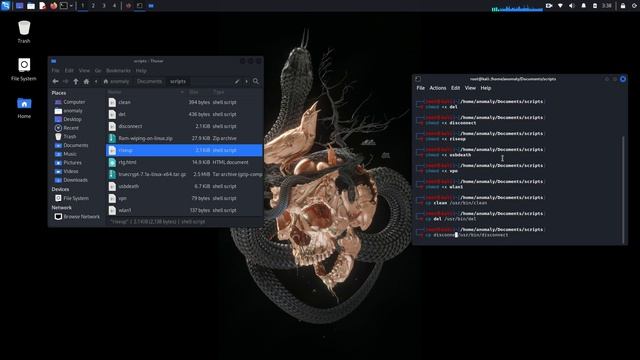Open the Home desktop folder
The image size is (640, 360).
click(24, 107)
